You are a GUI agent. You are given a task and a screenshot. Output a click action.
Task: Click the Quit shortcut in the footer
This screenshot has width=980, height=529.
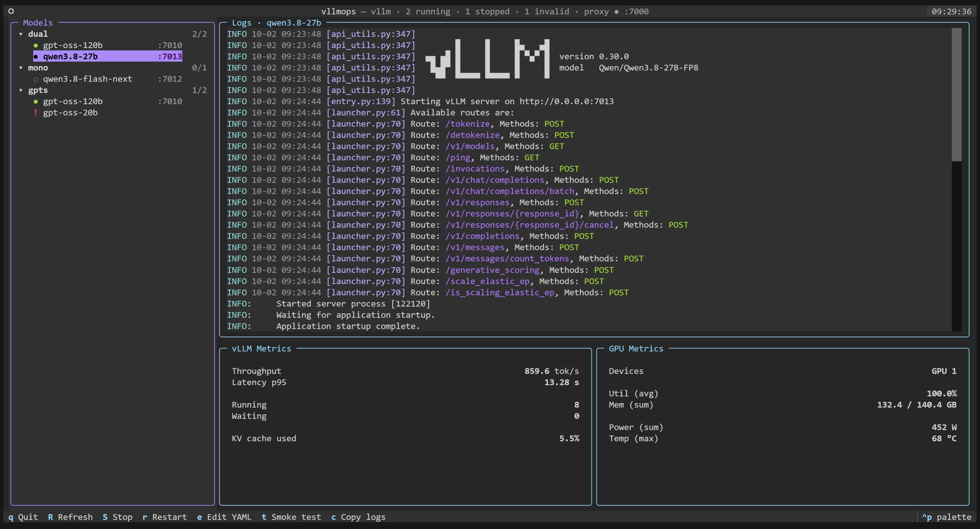click(23, 517)
